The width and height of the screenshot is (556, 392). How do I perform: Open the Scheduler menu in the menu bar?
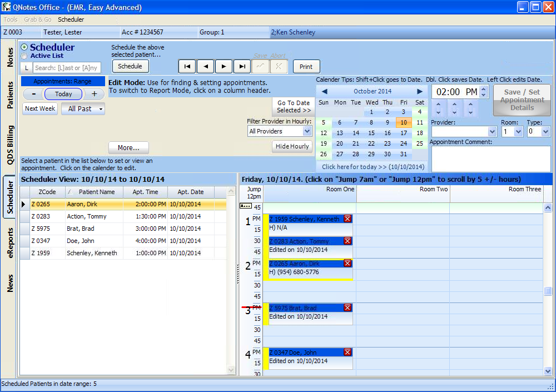coord(71,19)
